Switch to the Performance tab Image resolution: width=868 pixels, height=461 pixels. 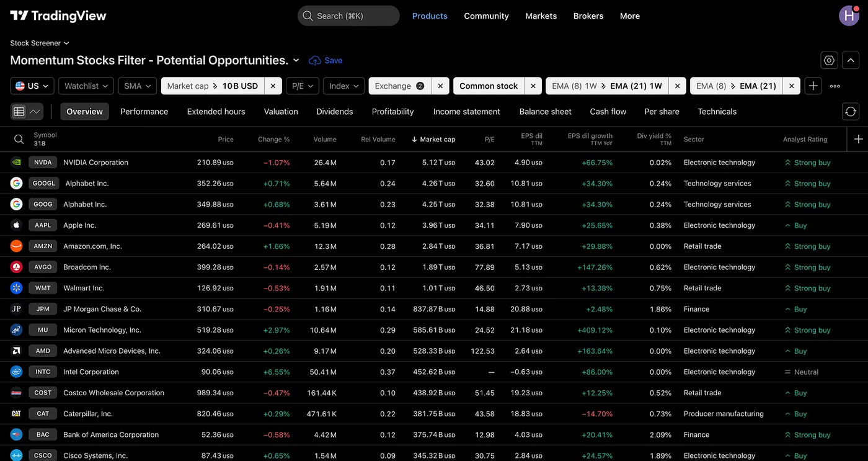pos(144,112)
